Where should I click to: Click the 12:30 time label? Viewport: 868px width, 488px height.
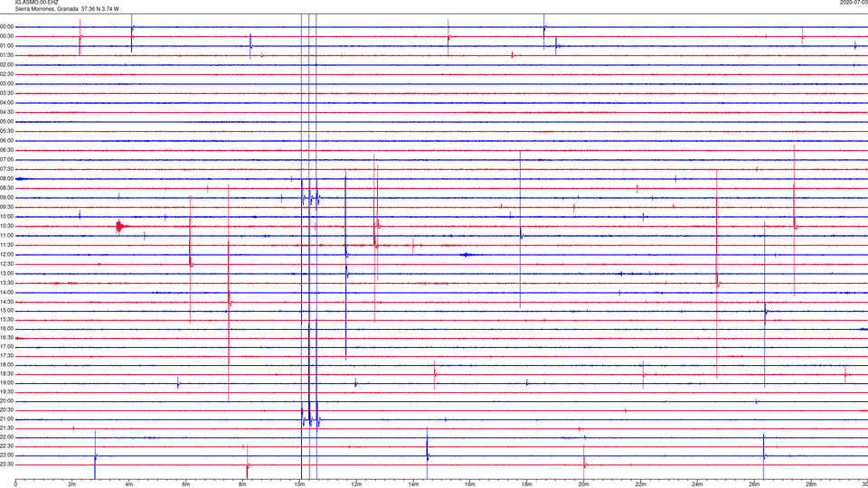point(6,264)
